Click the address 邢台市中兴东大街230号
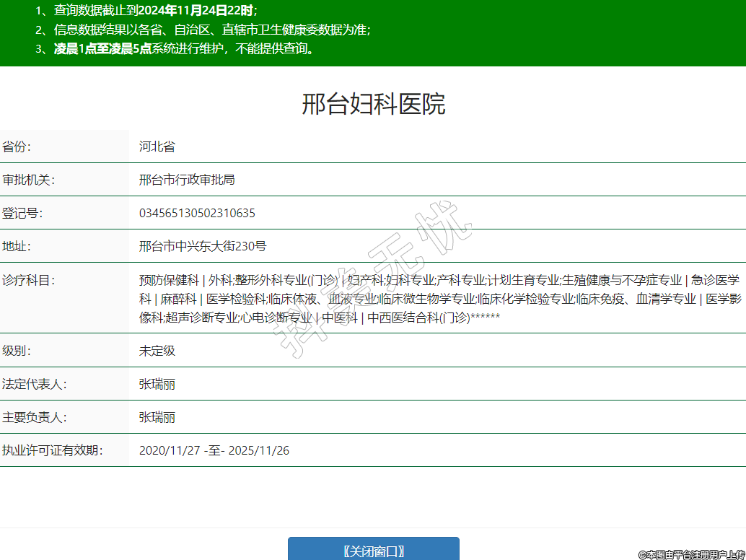Screen dimensions: 746x560 click(x=203, y=246)
